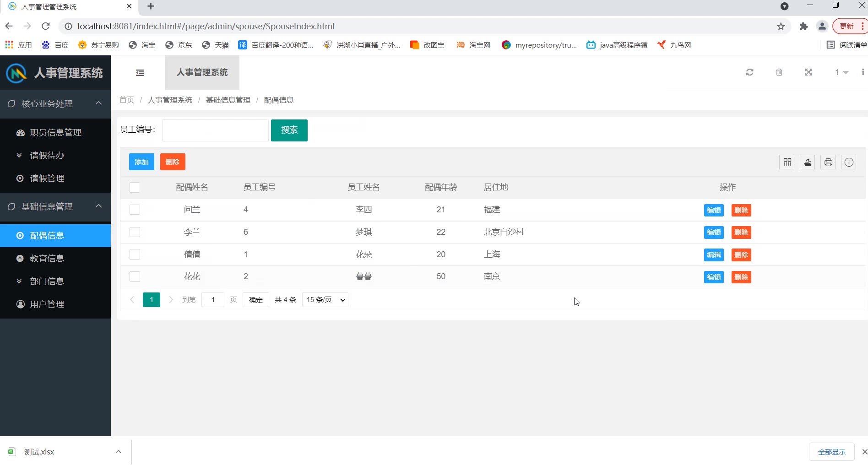Focus the 员工编号 search input
This screenshot has width=868, height=465.
click(215, 130)
